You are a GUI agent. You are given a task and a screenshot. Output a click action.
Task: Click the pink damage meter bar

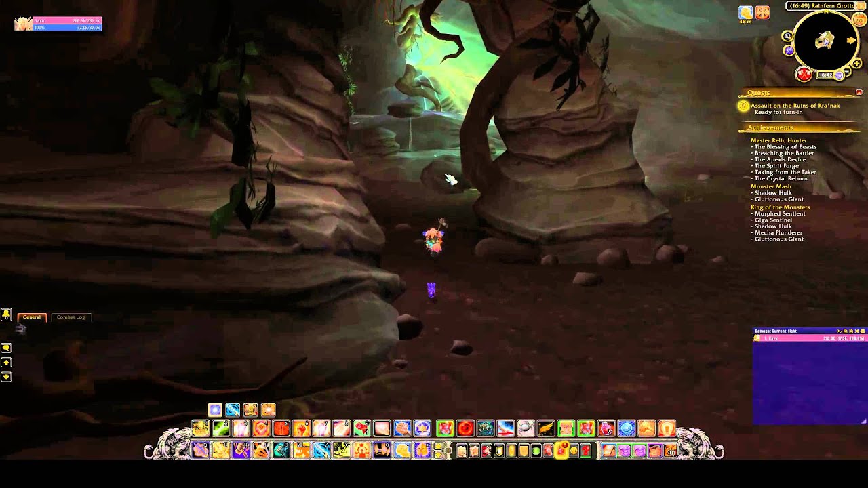click(x=810, y=338)
